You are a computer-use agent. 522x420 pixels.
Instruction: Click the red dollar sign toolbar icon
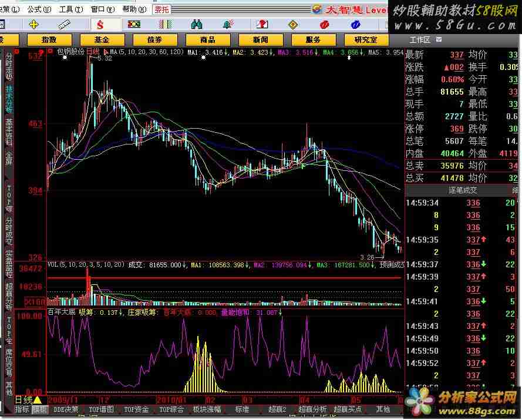click(x=100, y=24)
